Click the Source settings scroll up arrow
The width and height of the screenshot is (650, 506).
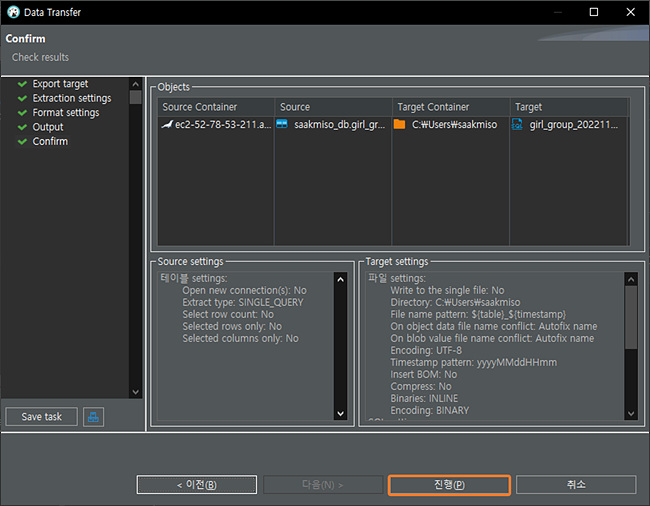point(340,279)
